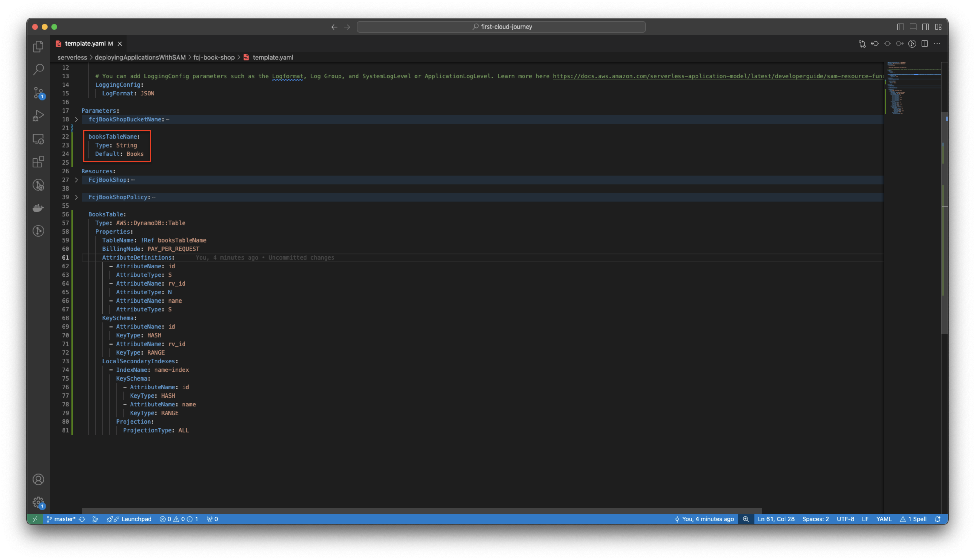Open problems panel via errors and warnings count
Viewport: 975px width, 560px height.
pyautogui.click(x=179, y=519)
